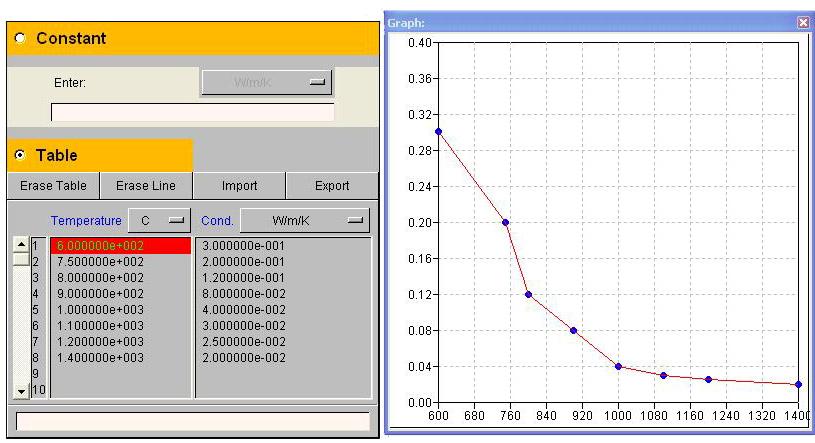Click the graph data point at 900

[574, 331]
